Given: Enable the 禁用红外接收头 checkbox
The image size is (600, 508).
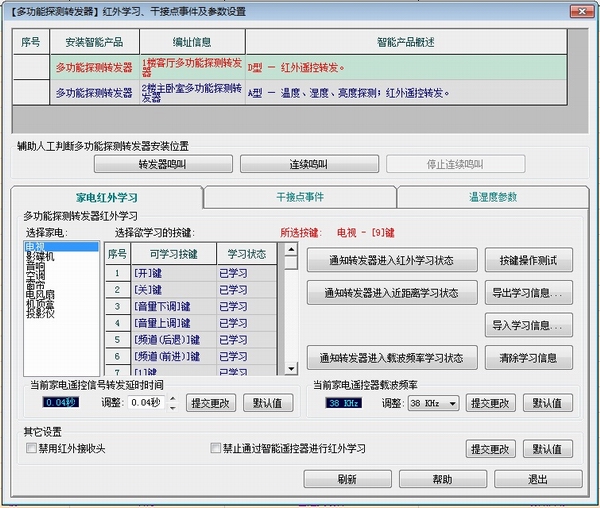Looking at the screenshot, I should tap(31, 449).
